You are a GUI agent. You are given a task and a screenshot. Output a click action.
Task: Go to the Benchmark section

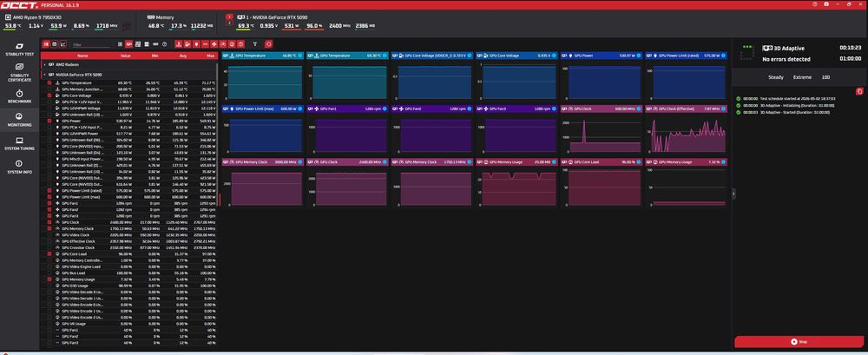coord(19,97)
